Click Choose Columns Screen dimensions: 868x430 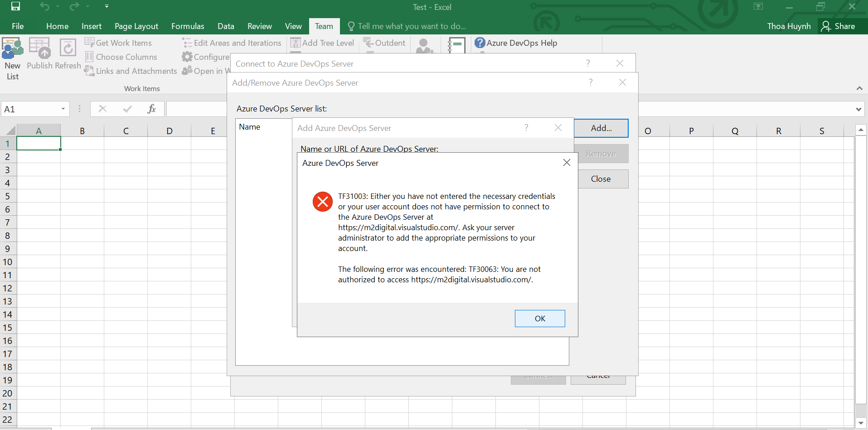[x=121, y=57]
